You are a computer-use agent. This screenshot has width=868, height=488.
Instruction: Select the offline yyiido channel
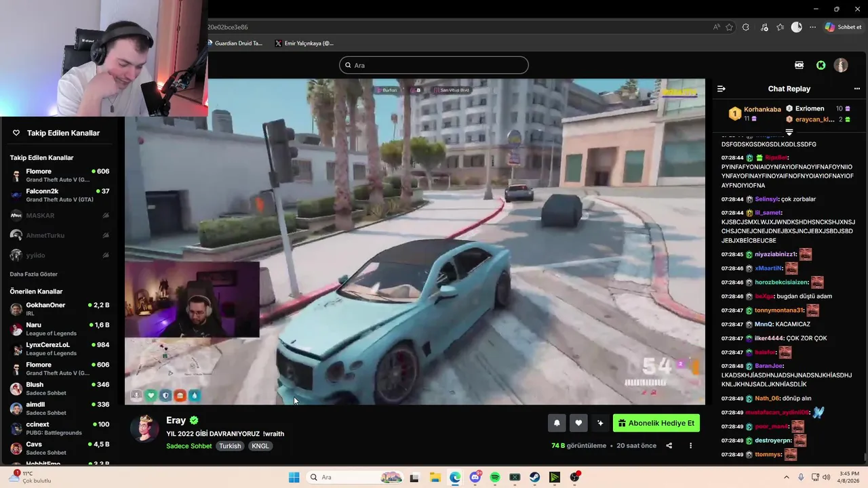(60, 256)
